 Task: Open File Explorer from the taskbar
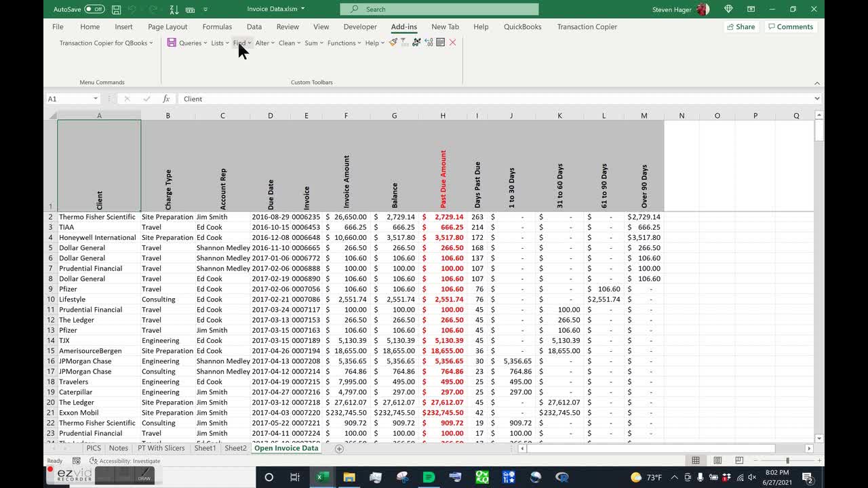coord(349,477)
